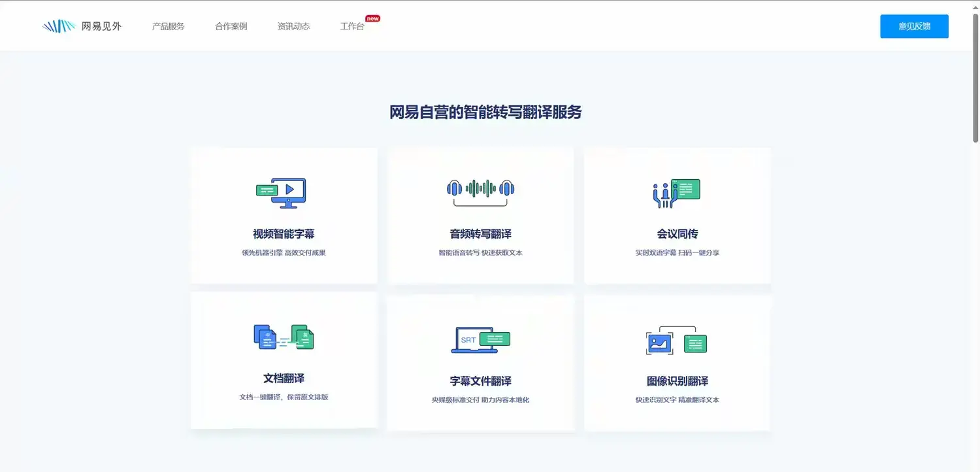
Task: Select the 字幕文件翻译 service title
Action: 481,381
